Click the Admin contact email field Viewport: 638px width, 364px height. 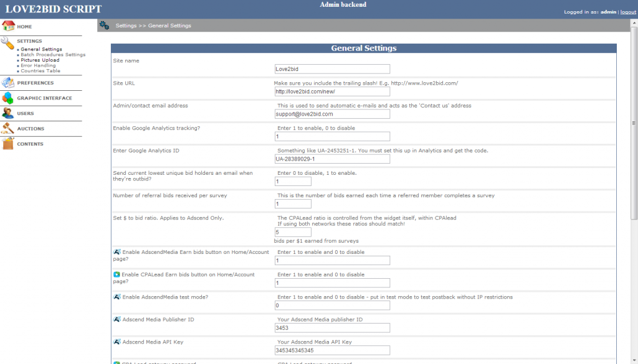(x=332, y=114)
